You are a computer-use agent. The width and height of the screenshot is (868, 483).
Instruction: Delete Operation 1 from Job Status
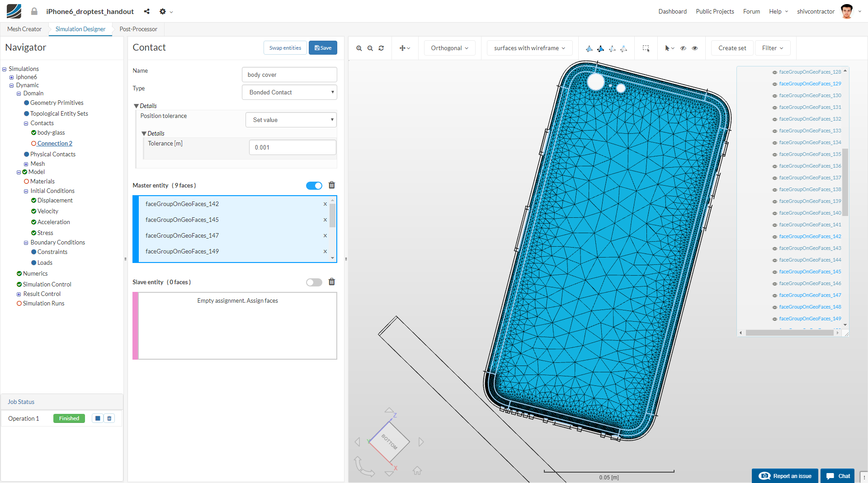[x=109, y=418]
